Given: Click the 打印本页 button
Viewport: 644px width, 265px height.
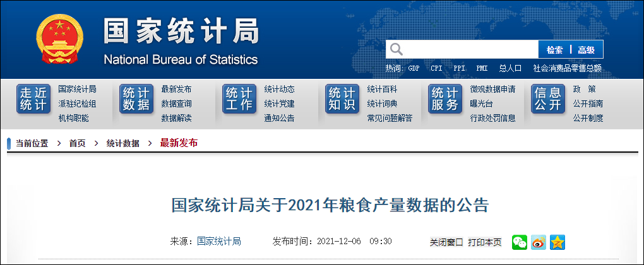Looking at the screenshot, I should (x=485, y=242).
